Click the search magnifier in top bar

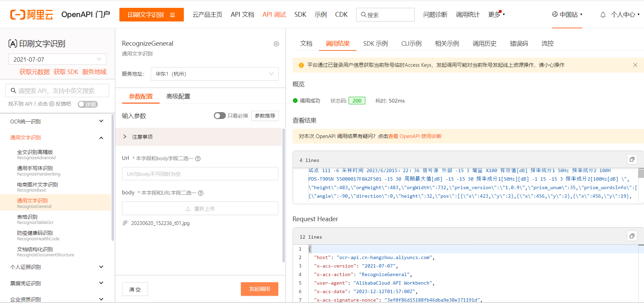pos(364,15)
